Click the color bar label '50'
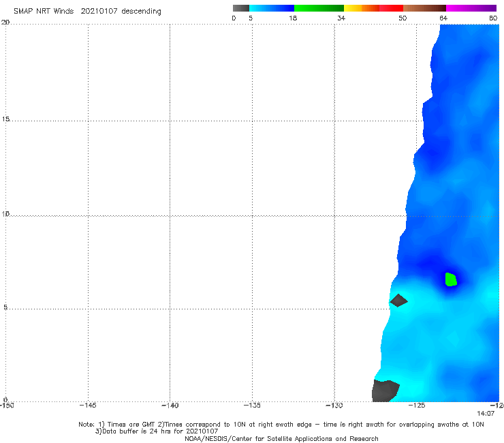This screenshot has width=504, height=443. 403,18
